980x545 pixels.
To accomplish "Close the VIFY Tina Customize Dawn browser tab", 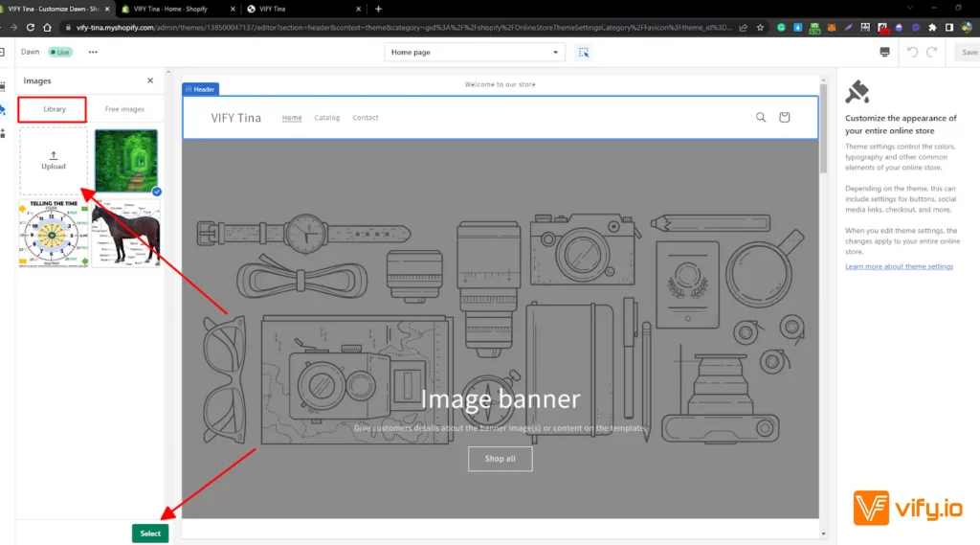I will click(107, 9).
